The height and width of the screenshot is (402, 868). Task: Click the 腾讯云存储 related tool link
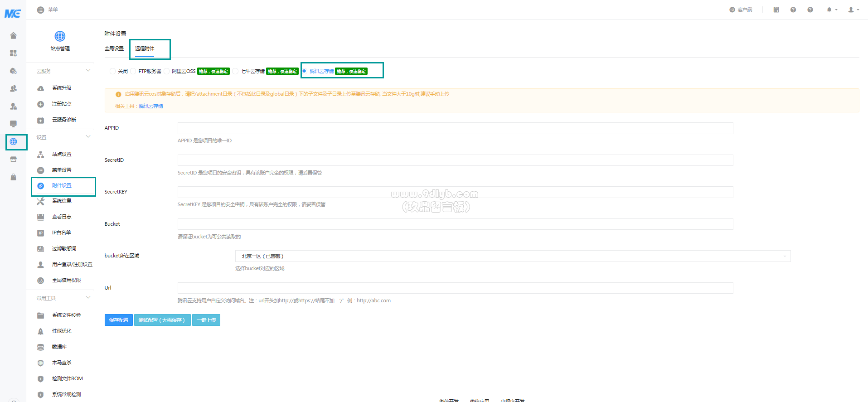(x=151, y=106)
